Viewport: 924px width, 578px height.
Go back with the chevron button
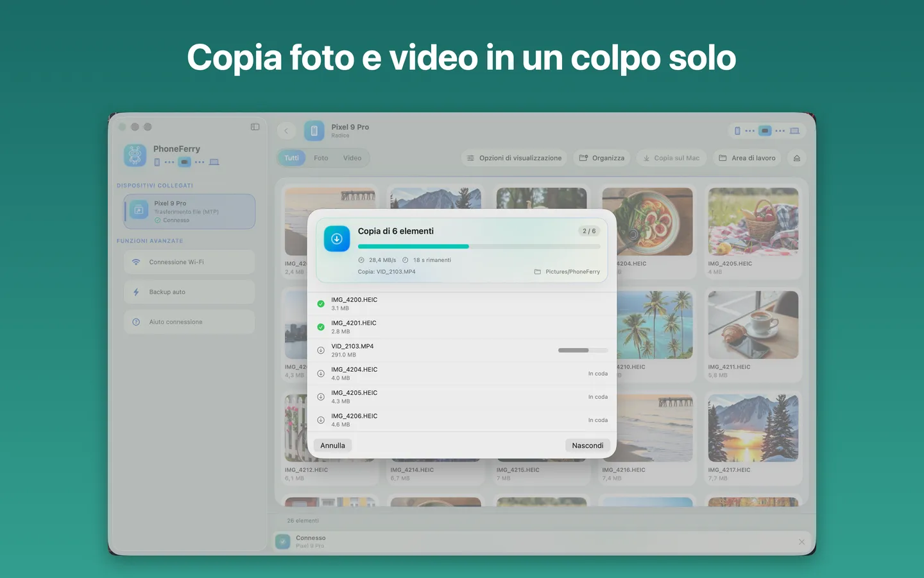(286, 131)
